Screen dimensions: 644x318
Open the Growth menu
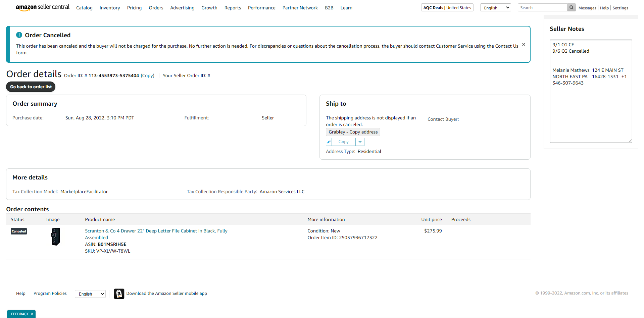209,8
